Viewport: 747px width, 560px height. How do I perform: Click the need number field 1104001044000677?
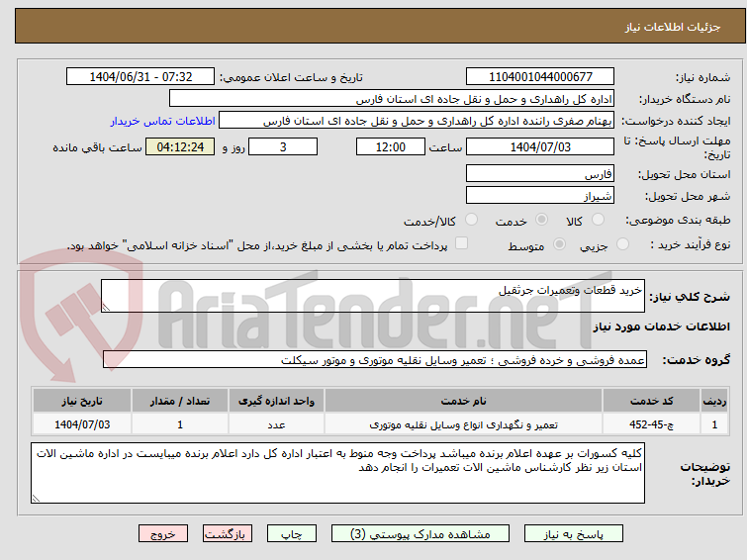(x=540, y=77)
